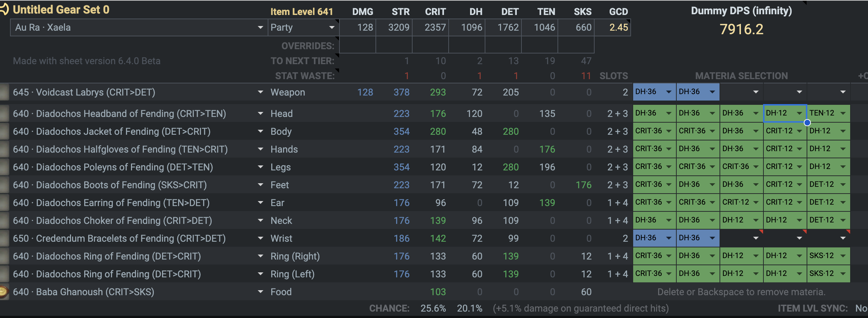
Task: Open the SKS·12 materia dropdown on Ring (Left)
Action: click(843, 274)
